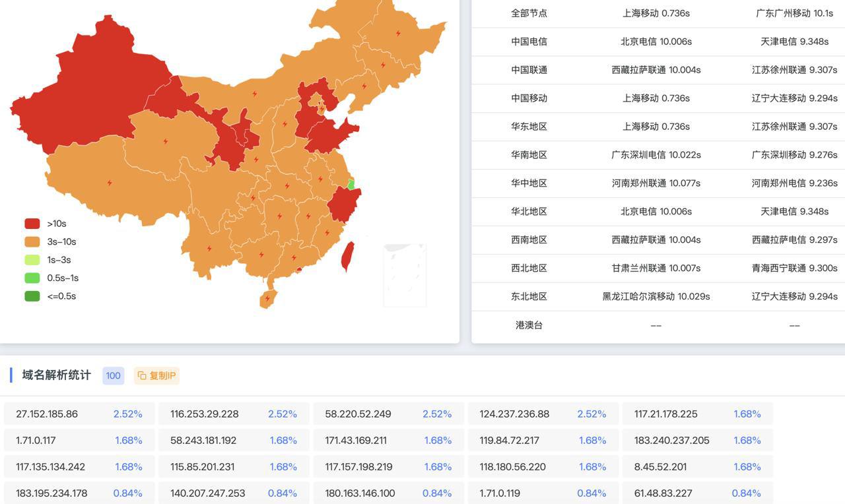
Task: Click the lightning marker on Tibet
Action: tap(110, 183)
